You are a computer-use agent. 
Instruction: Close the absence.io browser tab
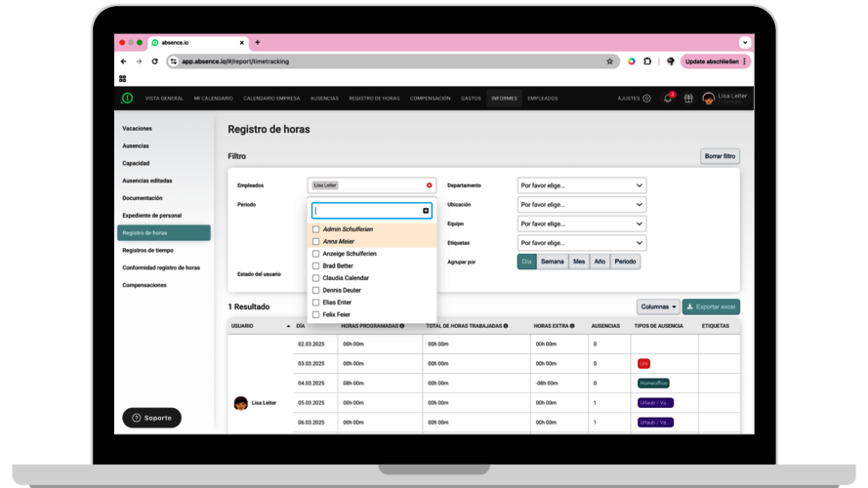tap(241, 43)
